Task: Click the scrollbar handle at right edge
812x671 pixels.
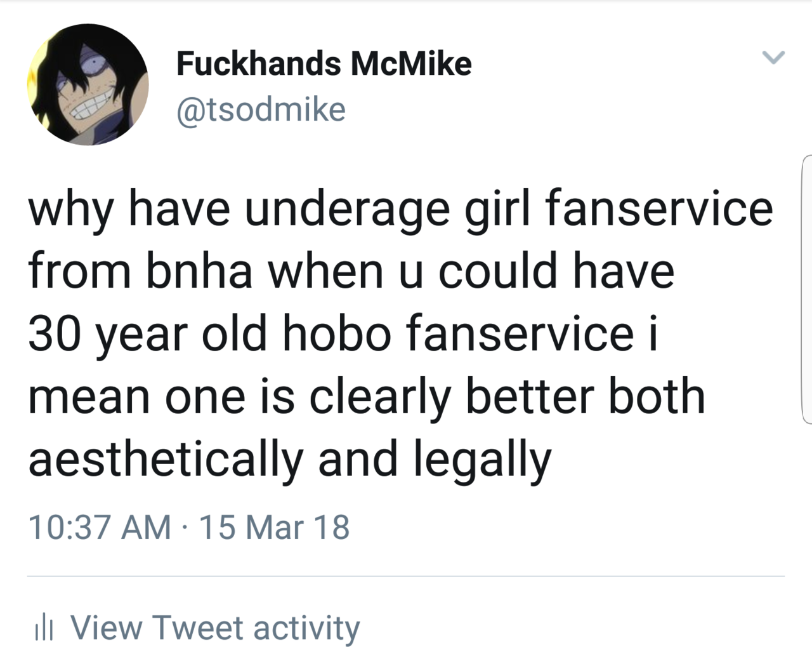Action: 807,289
